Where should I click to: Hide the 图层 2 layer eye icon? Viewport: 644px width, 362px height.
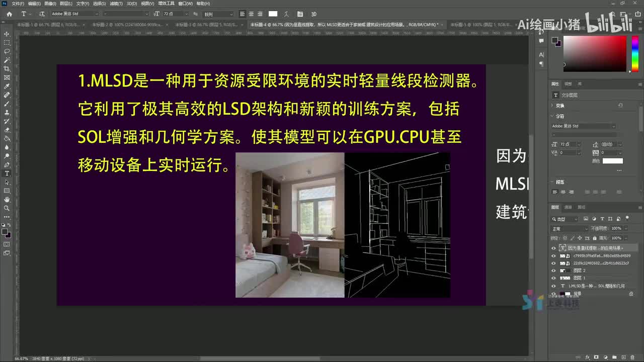554,270
